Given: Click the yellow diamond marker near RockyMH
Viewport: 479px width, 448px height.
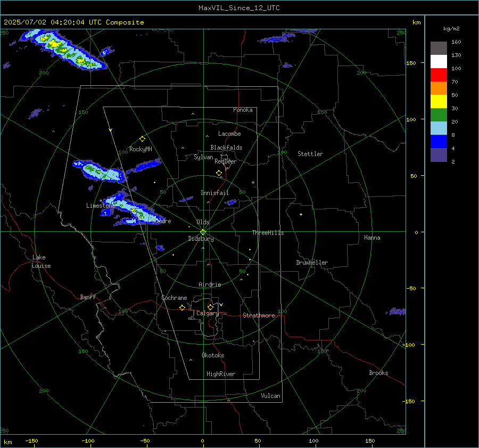Looking at the screenshot, I should click(x=142, y=139).
